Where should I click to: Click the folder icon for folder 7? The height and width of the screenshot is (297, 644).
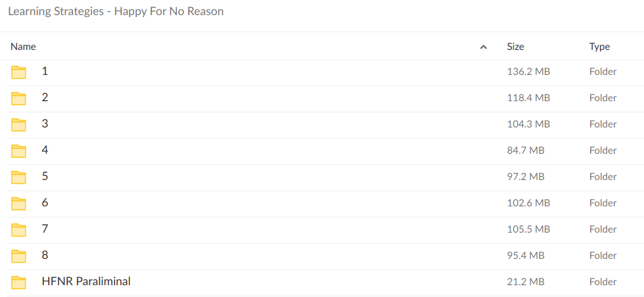click(x=18, y=230)
